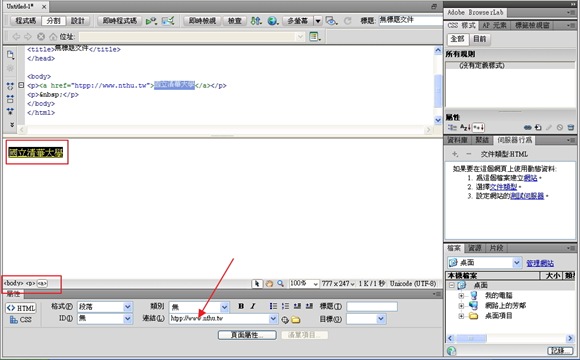Toggle bold formatting
The height and width of the screenshot is (360, 580).
[x=241, y=306]
